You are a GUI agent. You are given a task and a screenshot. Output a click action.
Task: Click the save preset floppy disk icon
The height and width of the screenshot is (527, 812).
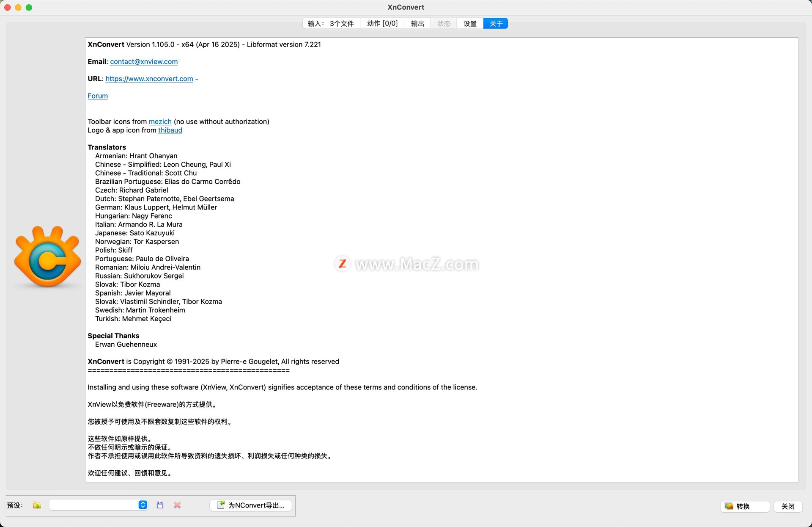click(x=160, y=505)
